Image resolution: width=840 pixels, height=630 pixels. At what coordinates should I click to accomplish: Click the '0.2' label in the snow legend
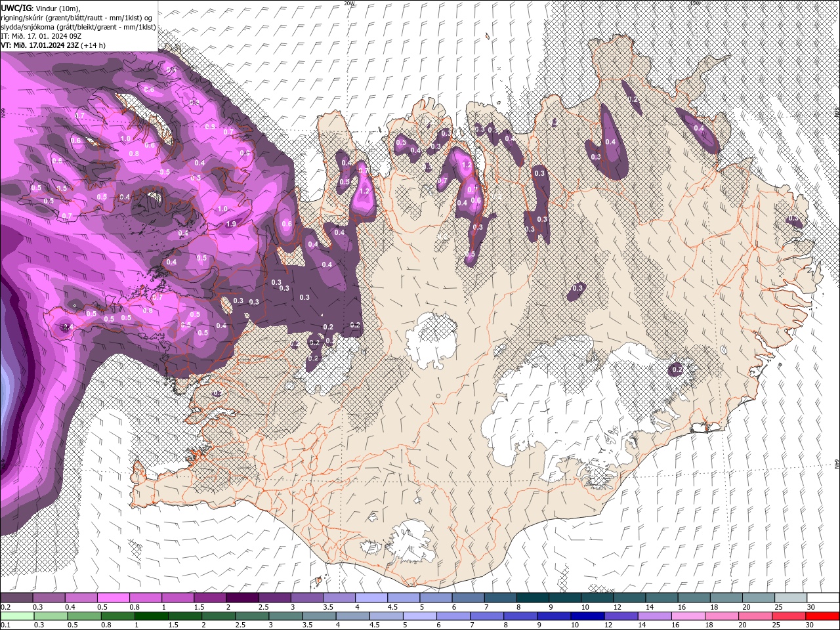coord(5,607)
